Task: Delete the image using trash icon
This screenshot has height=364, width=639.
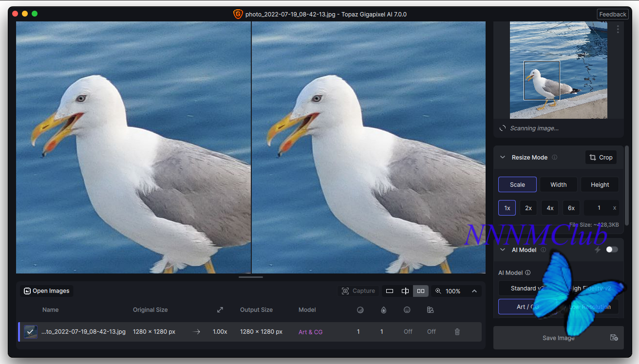Action: point(457,331)
